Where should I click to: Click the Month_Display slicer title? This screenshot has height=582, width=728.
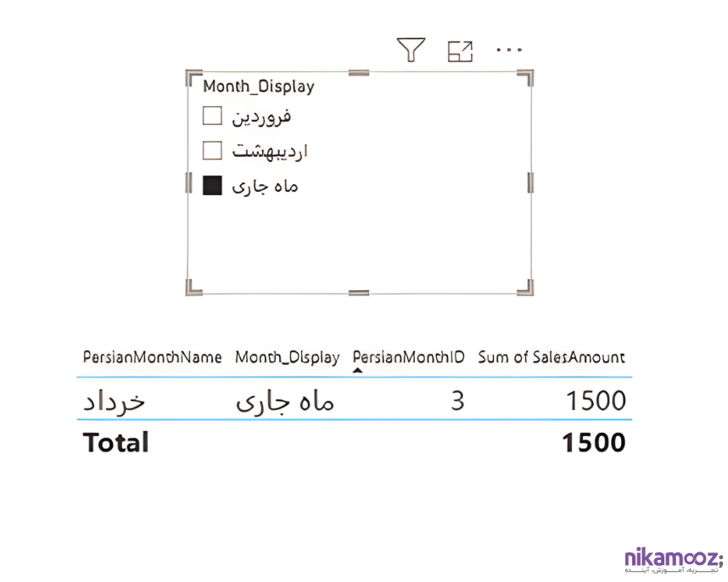258,87
